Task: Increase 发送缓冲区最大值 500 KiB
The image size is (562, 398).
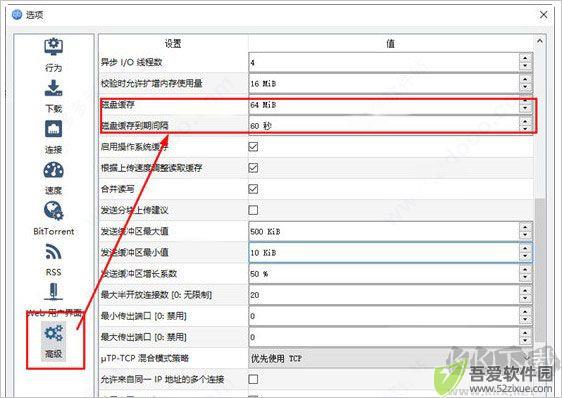Action: pyautogui.click(x=525, y=227)
